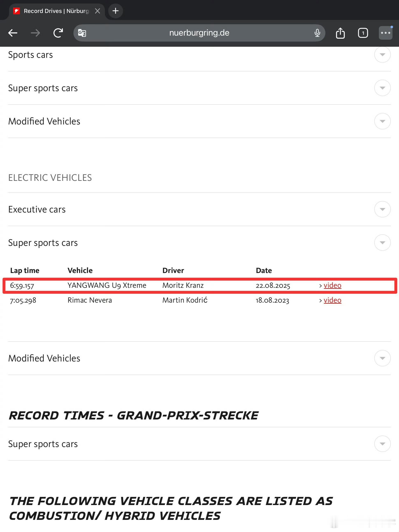This screenshot has height=532, width=399.
Task: Tap the browser back arrow
Action: click(13, 33)
